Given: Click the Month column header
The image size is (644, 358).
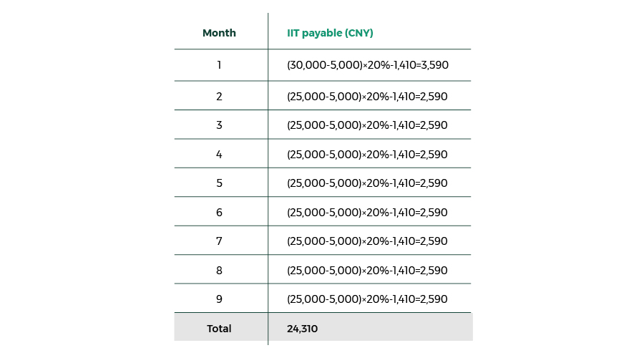Looking at the screenshot, I should pyautogui.click(x=219, y=33).
